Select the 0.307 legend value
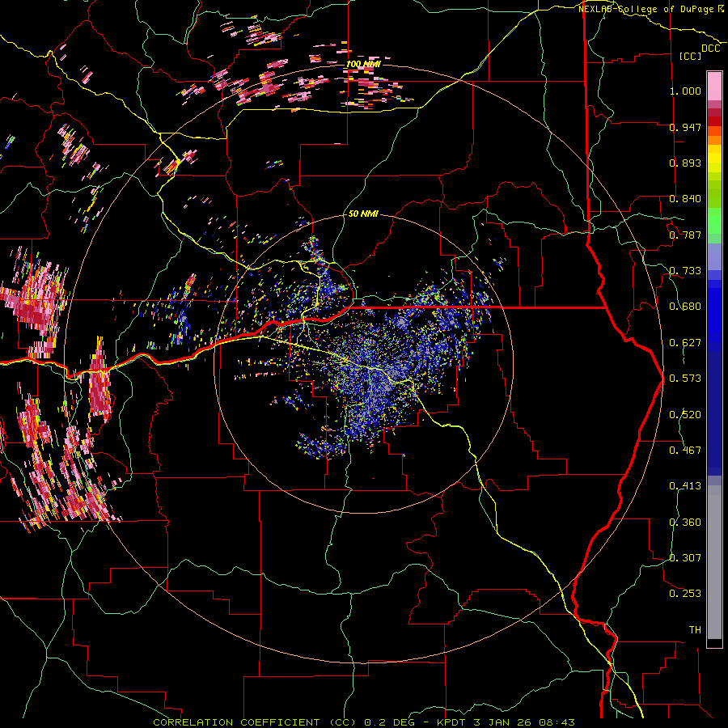 (x=685, y=558)
